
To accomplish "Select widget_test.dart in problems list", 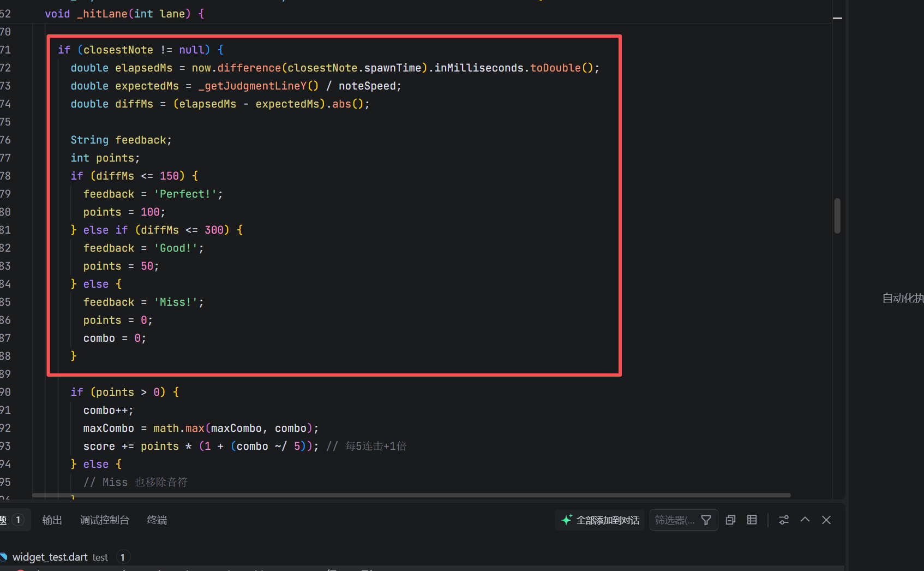I will pos(50,557).
